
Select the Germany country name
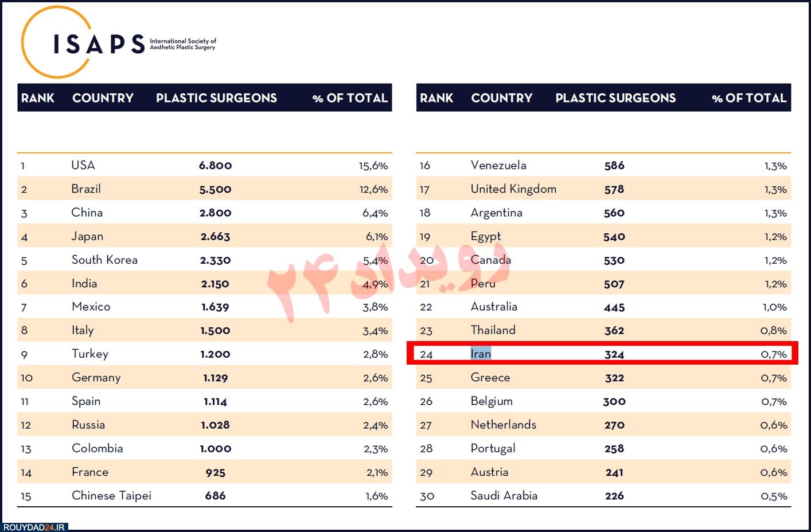(x=96, y=378)
